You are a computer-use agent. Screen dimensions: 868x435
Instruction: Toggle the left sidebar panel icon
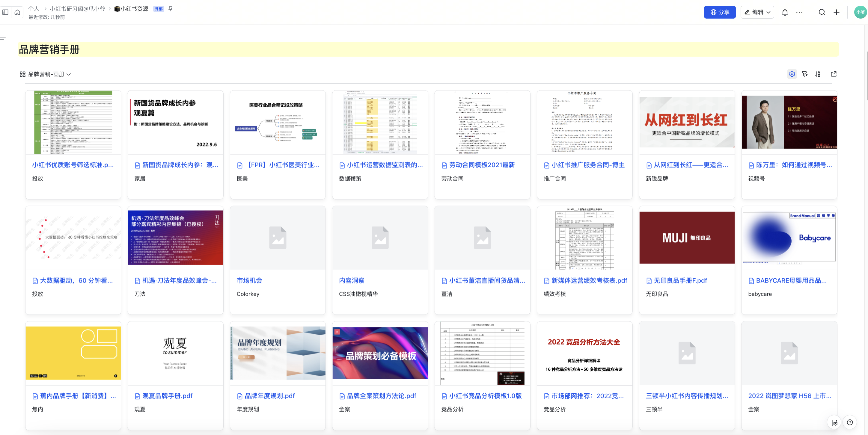pyautogui.click(x=5, y=13)
